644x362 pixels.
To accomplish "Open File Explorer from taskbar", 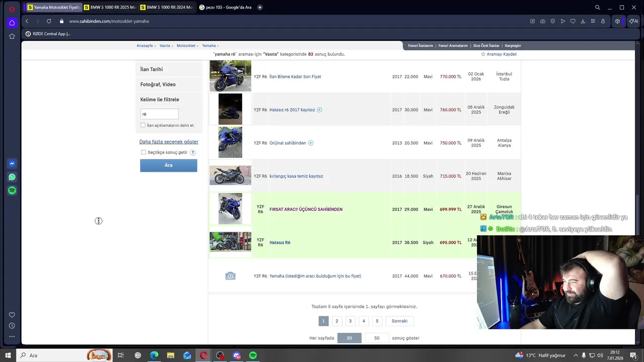I will (x=171, y=355).
